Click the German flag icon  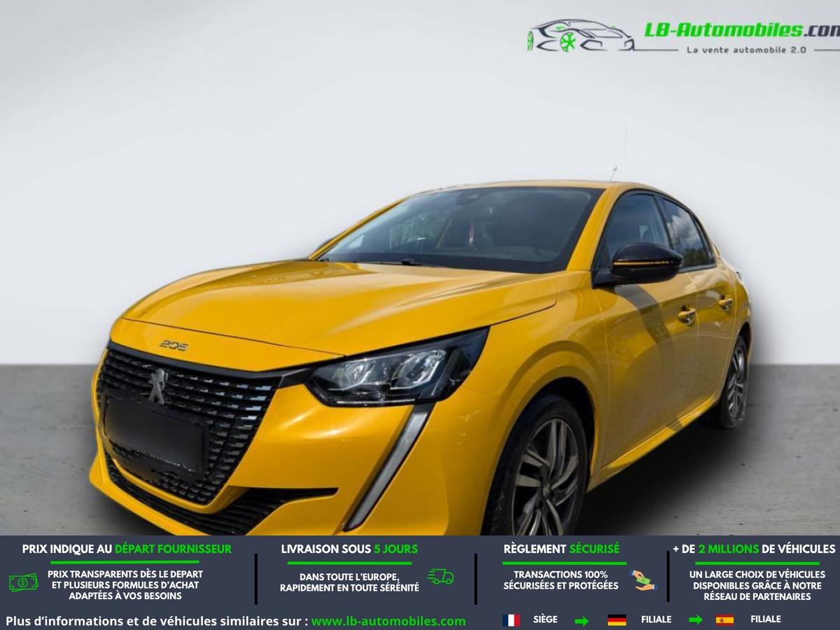point(617,620)
